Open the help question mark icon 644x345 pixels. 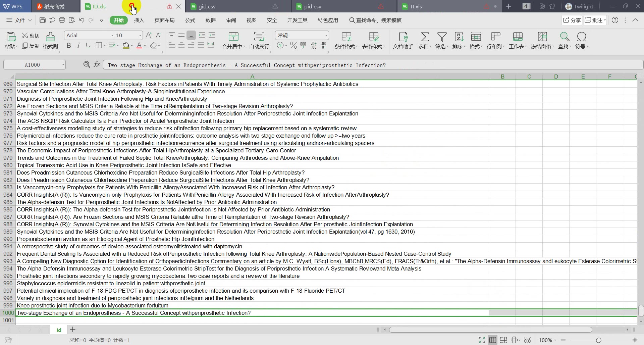tap(615, 20)
